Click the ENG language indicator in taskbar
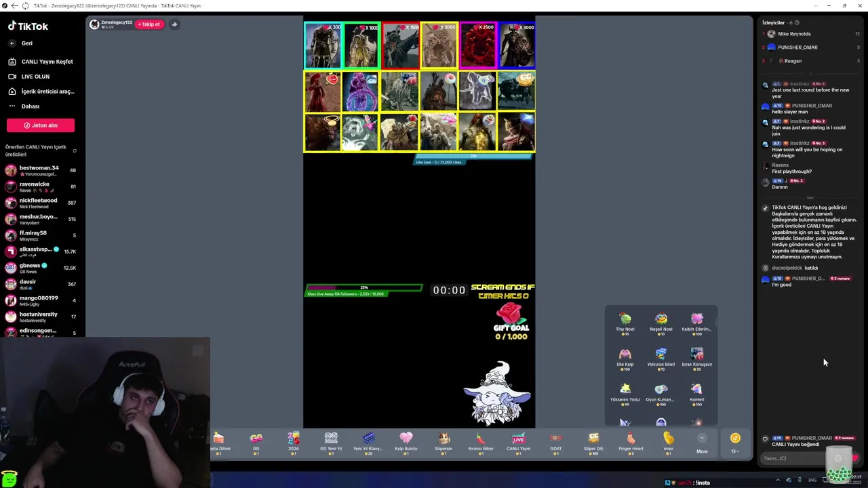This screenshot has width=868, height=488. click(x=812, y=481)
